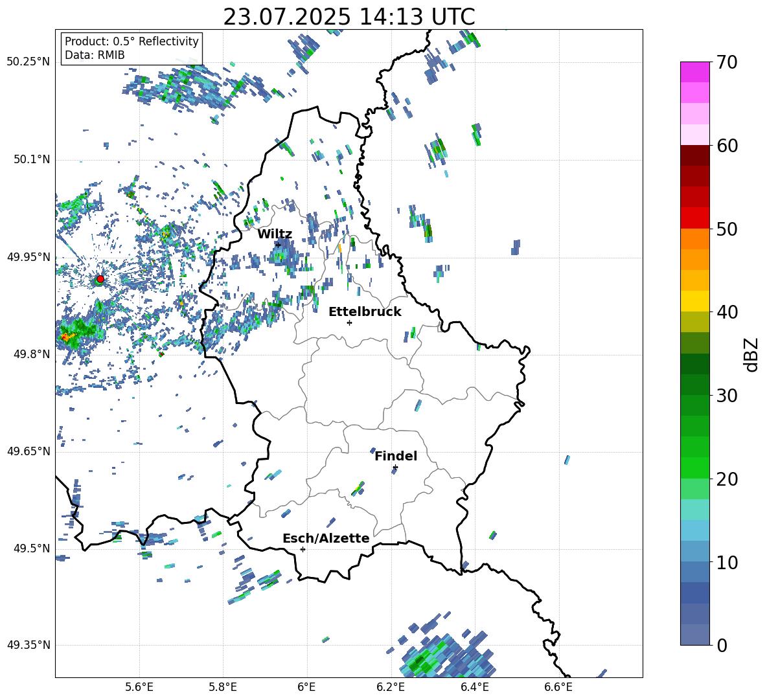The image size is (767, 700).
Task: Click 'Data: RMIB' text in legend box
Action: click(x=95, y=55)
